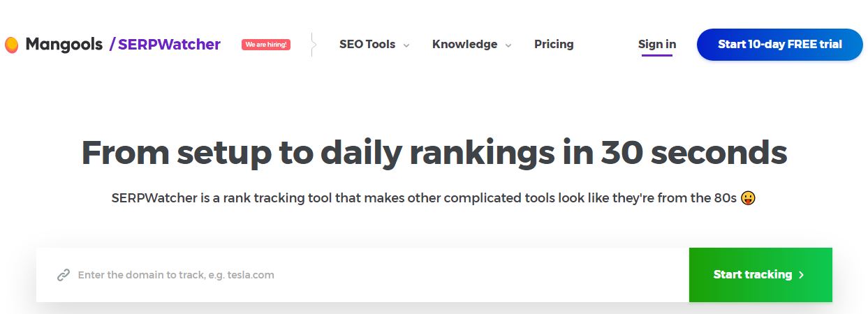Click the chevron divider next to hiring badge
Screen dimensions: 868x314
313,45
